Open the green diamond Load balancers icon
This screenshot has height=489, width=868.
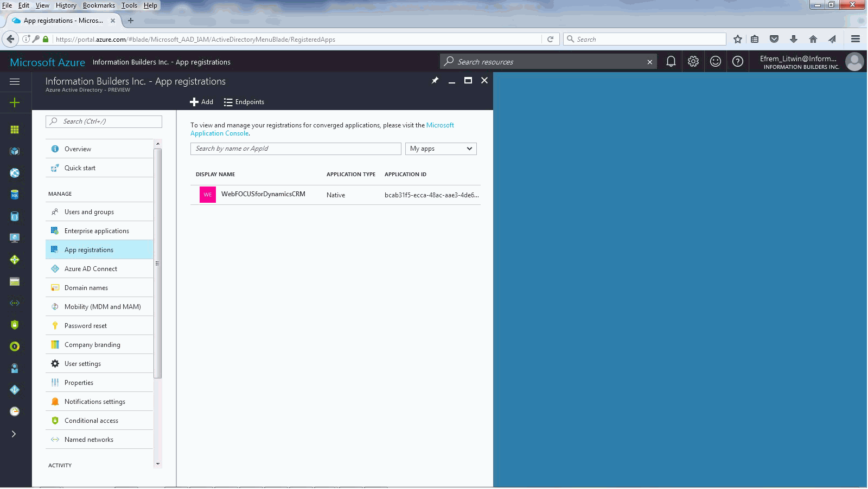(x=15, y=260)
